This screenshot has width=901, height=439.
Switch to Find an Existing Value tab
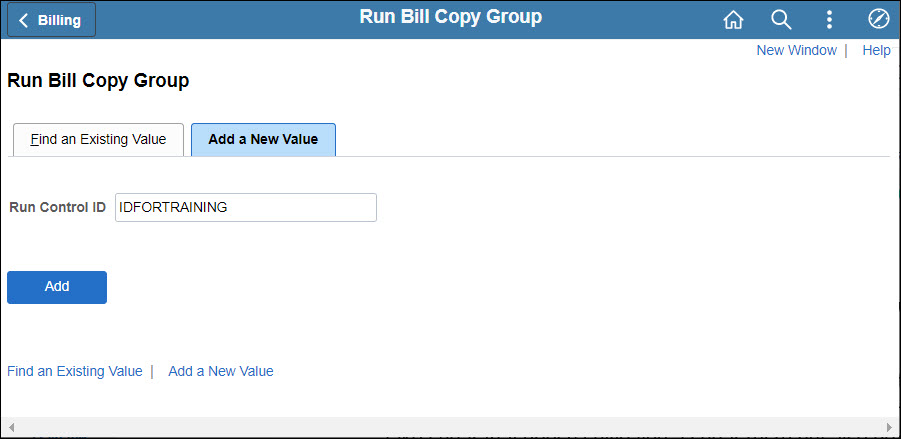pos(98,140)
